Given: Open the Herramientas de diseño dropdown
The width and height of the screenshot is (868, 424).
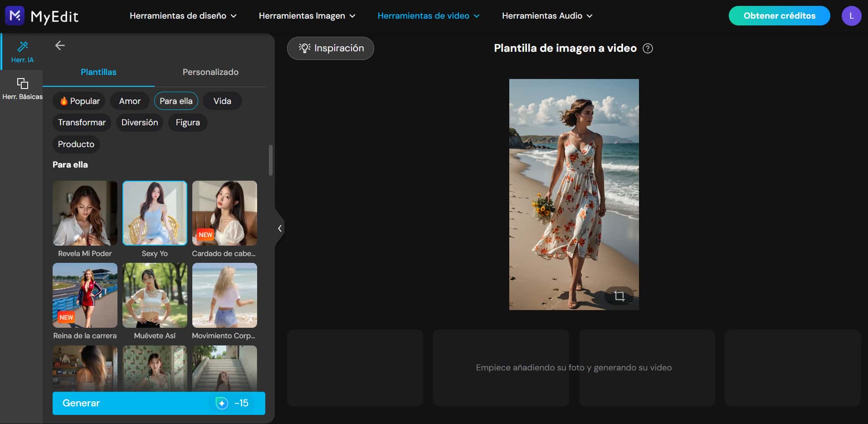Looking at the screenshot, I should [183, 15].
